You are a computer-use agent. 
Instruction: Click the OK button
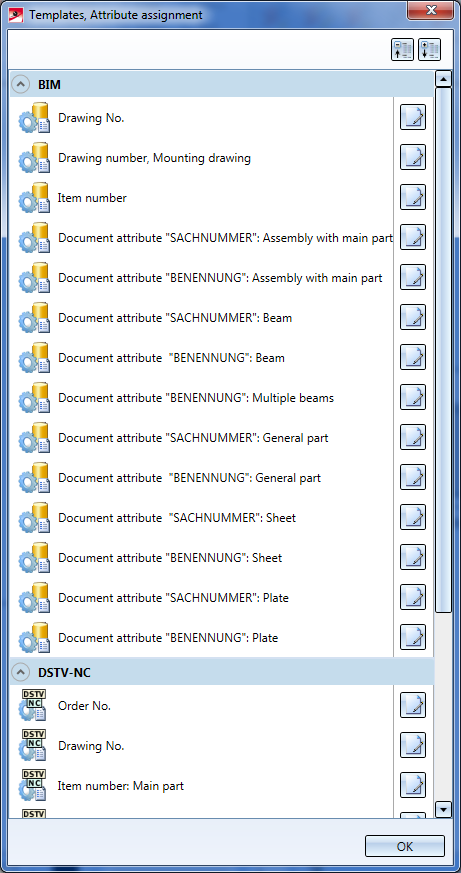pyautogui.click(x=405, y=846)
